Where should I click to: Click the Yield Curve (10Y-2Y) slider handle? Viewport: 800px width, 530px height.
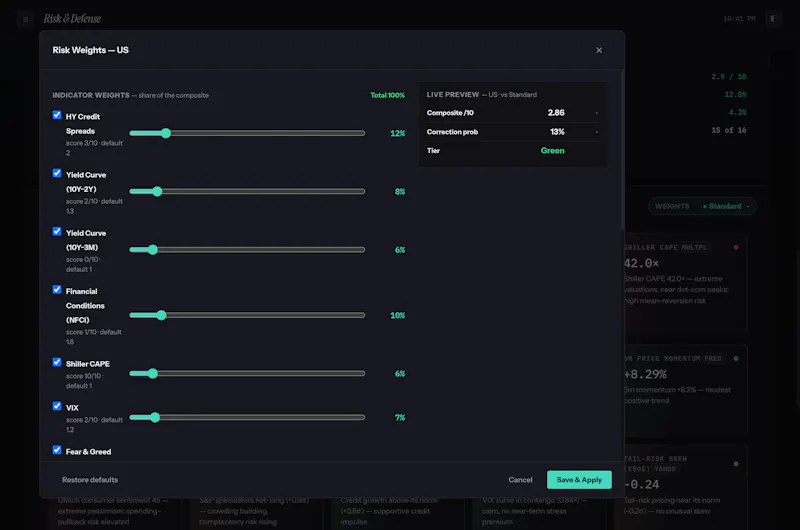[157, 191]
